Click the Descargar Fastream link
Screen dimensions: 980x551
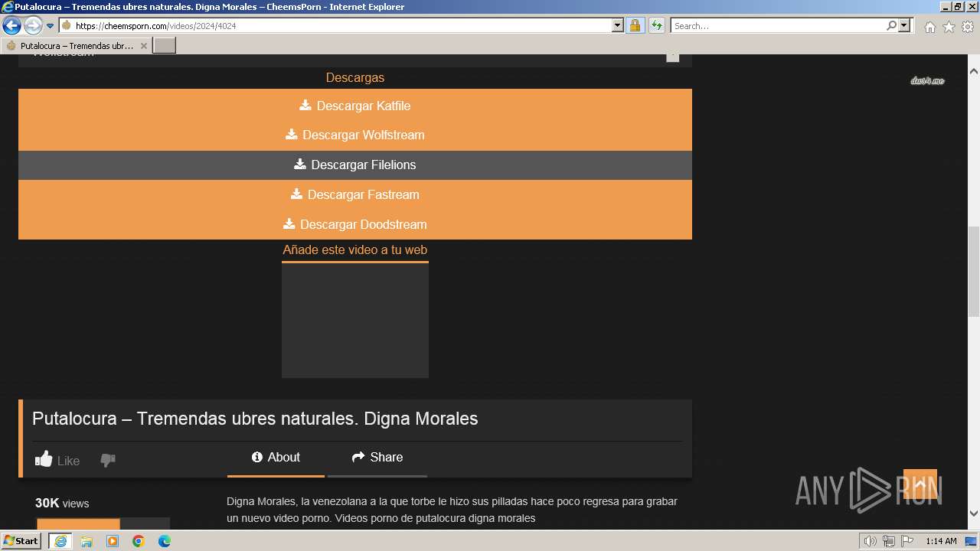click(x=355, y=194)
